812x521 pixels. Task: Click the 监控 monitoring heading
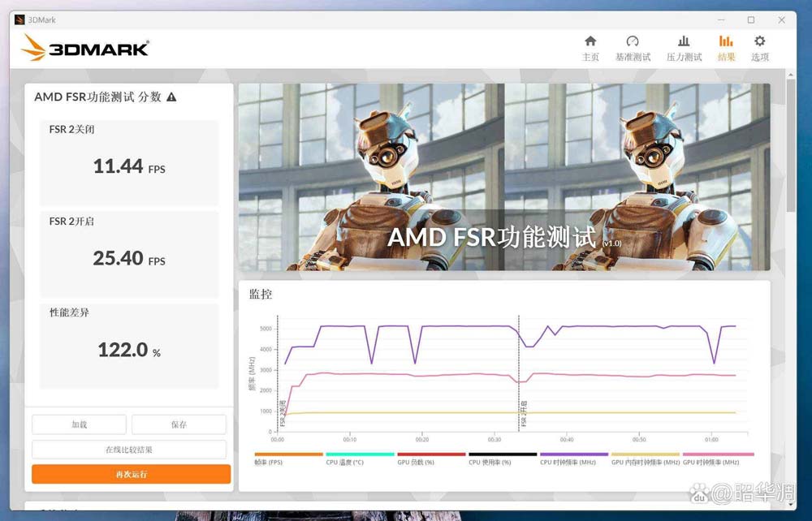261,295
